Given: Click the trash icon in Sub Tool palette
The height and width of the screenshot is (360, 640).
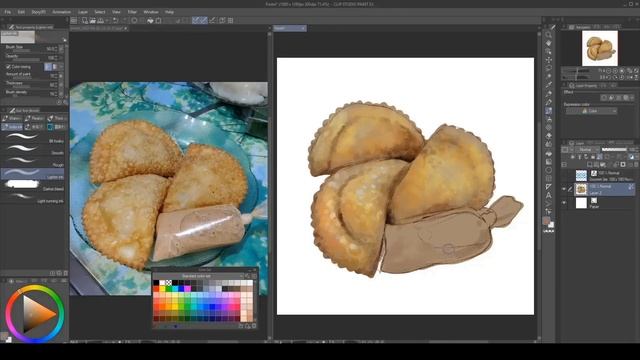Looking at the screenshot, I should coord(66,273).
